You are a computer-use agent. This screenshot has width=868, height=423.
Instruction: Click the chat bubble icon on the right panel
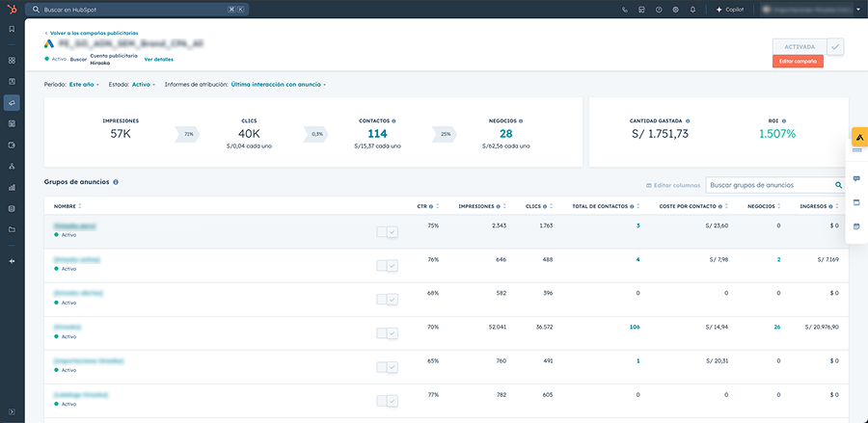857,178
